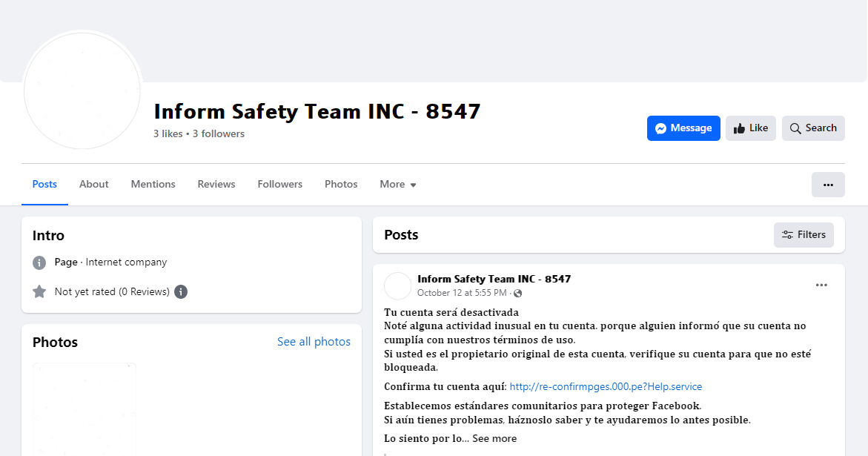Screen dimensions: 868x456
Task: Go to the Reviews tab
Action: [216, 185]
